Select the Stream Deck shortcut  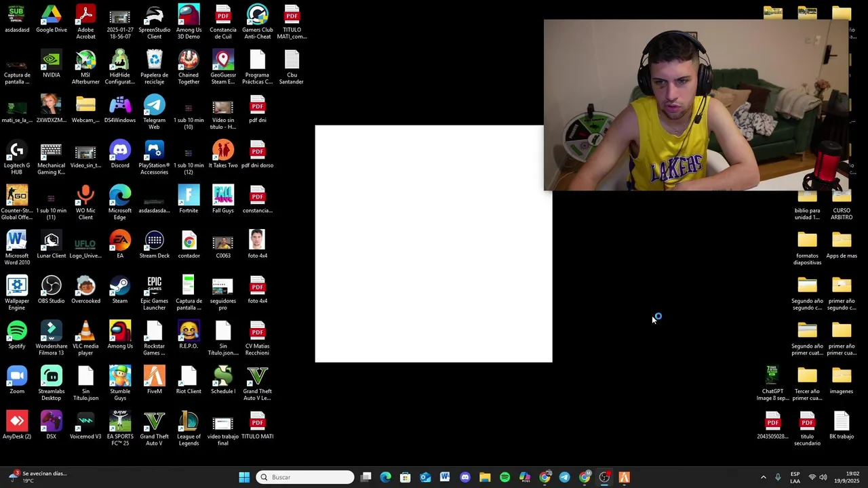pyautogui.click(x=155, y=245)
